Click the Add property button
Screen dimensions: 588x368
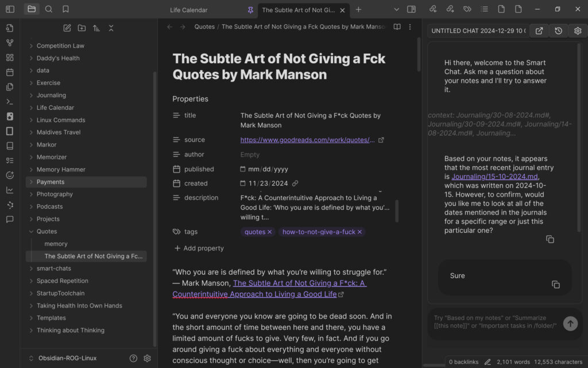pos(199,248)
